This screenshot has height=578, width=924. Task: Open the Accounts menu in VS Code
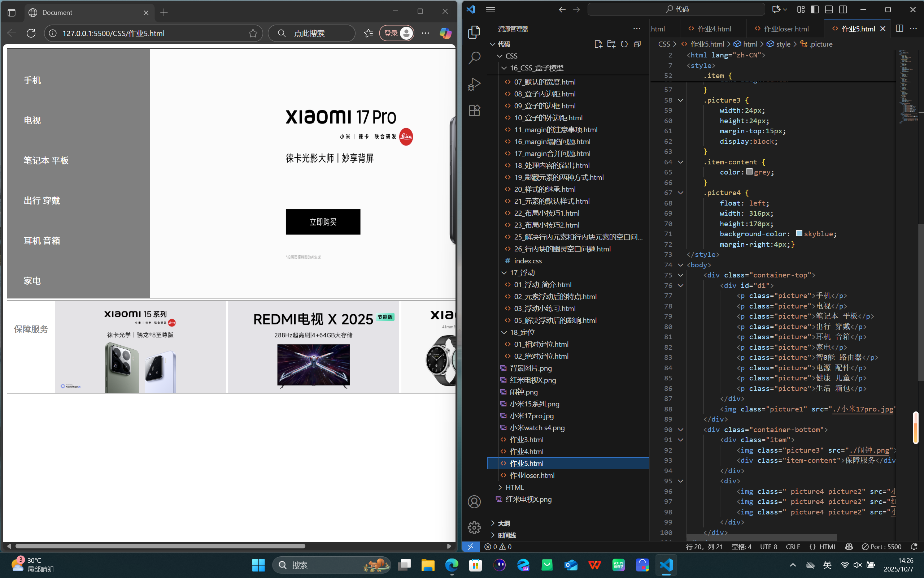pos(474,501)
